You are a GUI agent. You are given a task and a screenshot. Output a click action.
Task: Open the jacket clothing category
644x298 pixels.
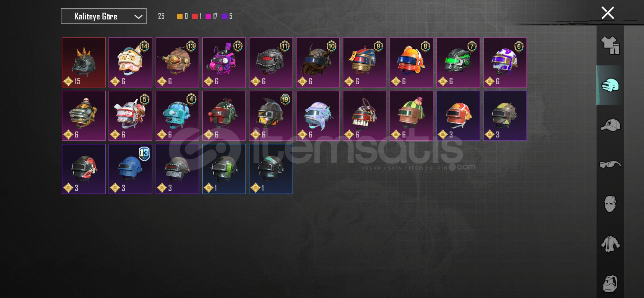(610, 244)
